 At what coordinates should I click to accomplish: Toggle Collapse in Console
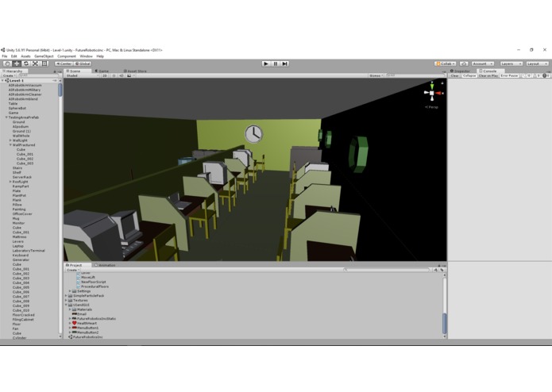click(x=469, y=75)
